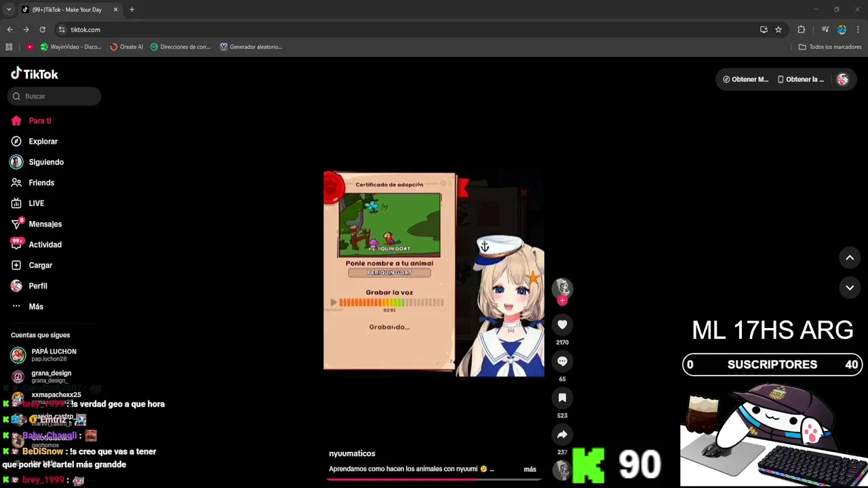Click the home icon beside Para ti
868x488 pixels.
click(x=16, y=121)
